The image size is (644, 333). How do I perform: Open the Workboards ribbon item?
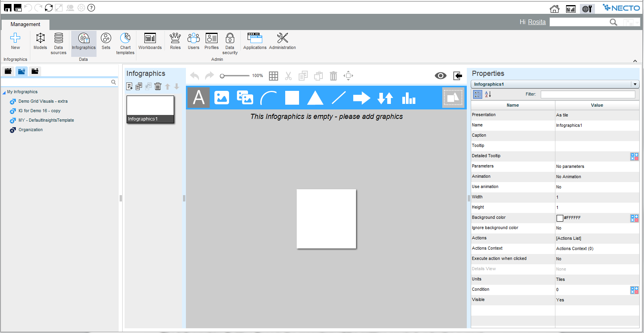(x=150, y=41)
